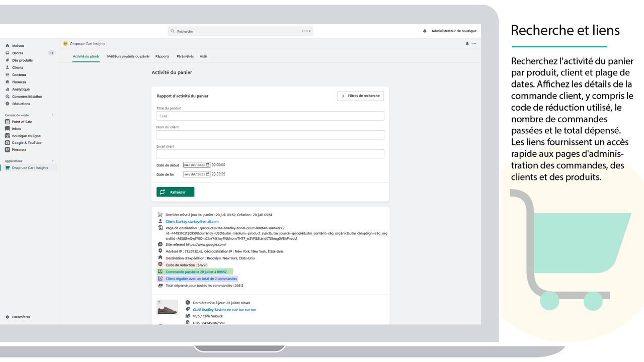Open Clients person icon in sidebar
The image size is (644, 362).
(x=8, y=67)
